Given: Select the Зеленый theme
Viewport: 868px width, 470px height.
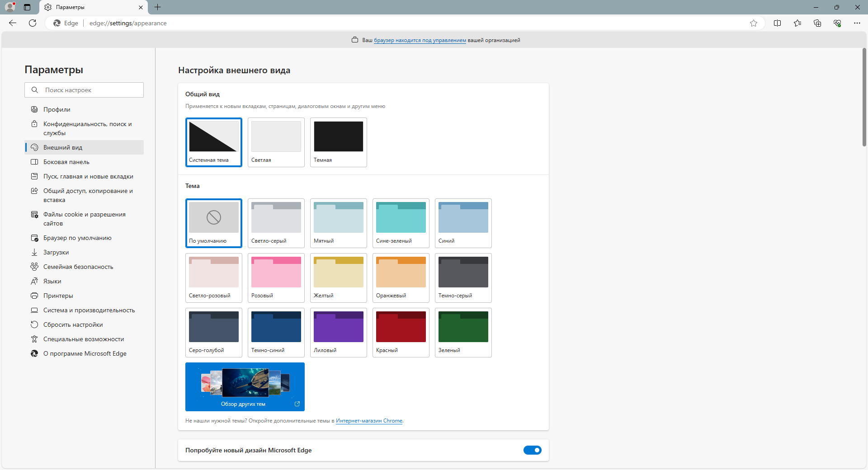Looking at the screenshot, I should pos(463,333).
